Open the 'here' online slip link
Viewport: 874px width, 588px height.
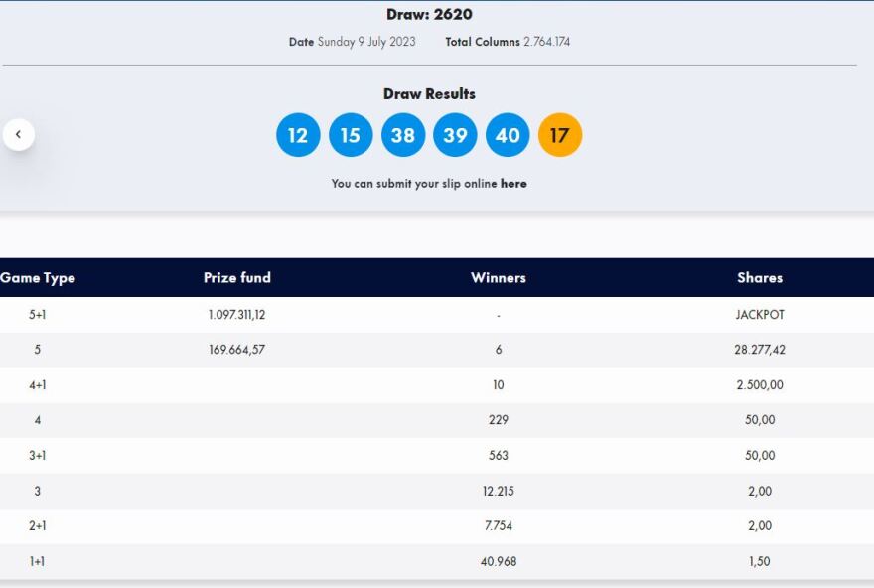click(x=513, y=184)
